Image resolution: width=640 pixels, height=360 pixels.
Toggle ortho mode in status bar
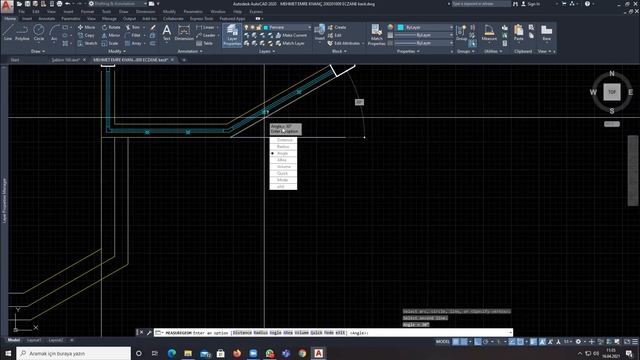(x=478, y=342)
